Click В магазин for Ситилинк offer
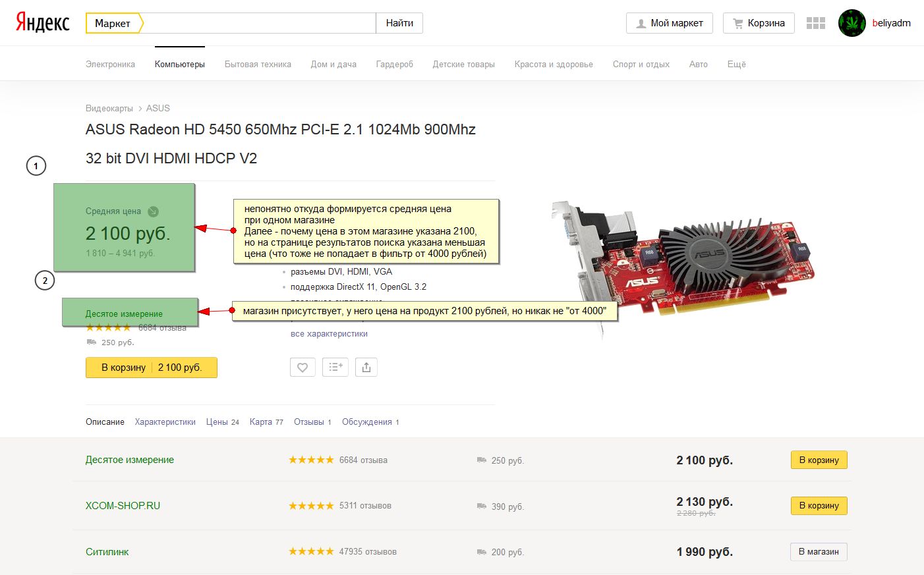The image size is (924, 575). pos(819,552)
